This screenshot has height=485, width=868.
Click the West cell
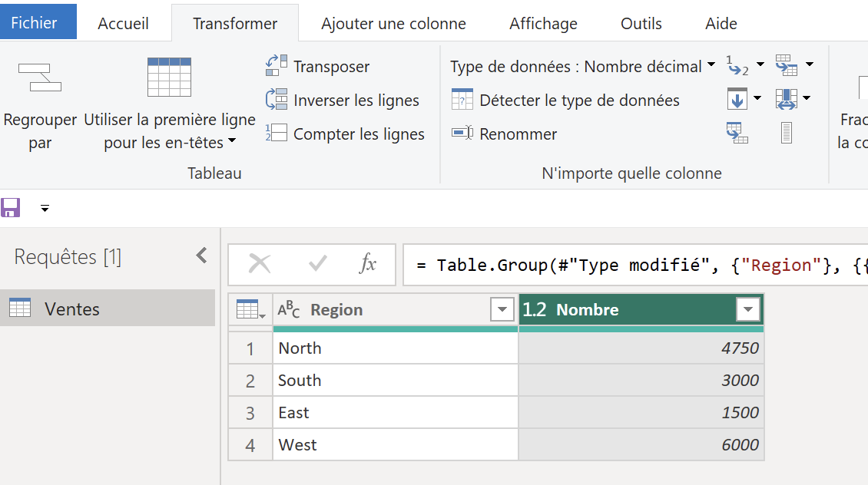(x=396, y=444)
